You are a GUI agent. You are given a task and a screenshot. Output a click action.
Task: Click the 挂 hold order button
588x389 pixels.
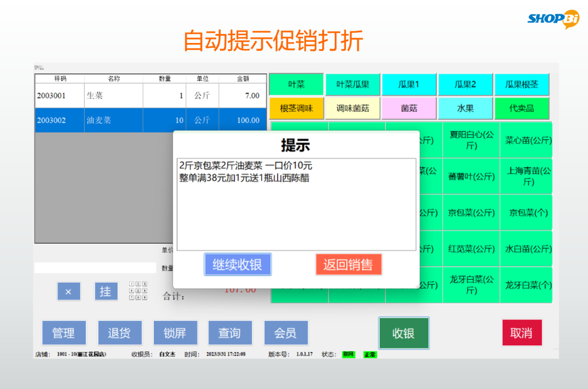(x=106, y=292)
